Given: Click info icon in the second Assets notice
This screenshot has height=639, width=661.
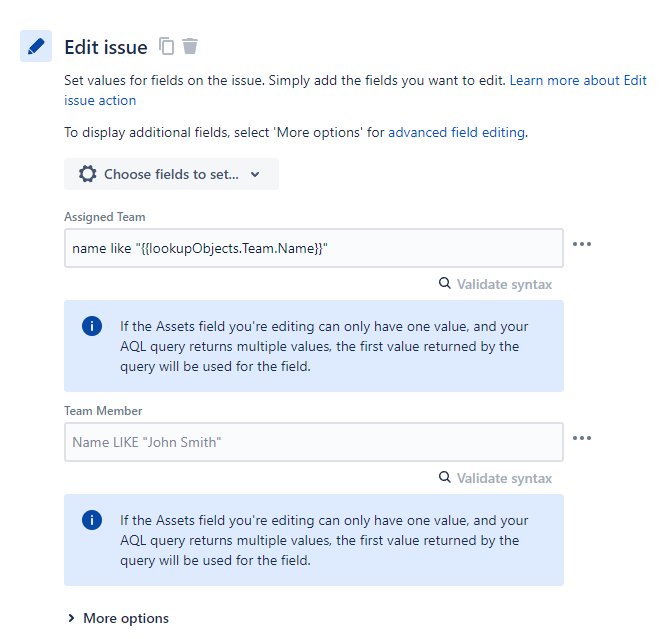Looking at the screenshot, I should (92, 521).
